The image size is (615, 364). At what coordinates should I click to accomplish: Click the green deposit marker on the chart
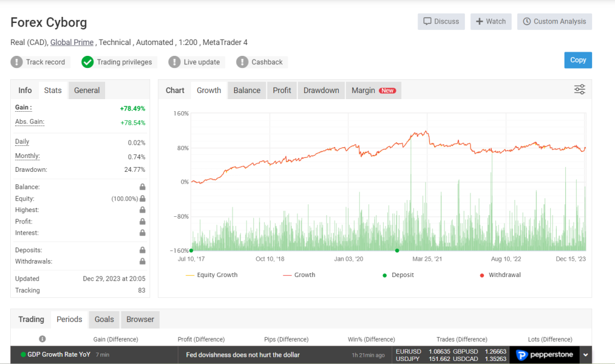coord(396,249)
